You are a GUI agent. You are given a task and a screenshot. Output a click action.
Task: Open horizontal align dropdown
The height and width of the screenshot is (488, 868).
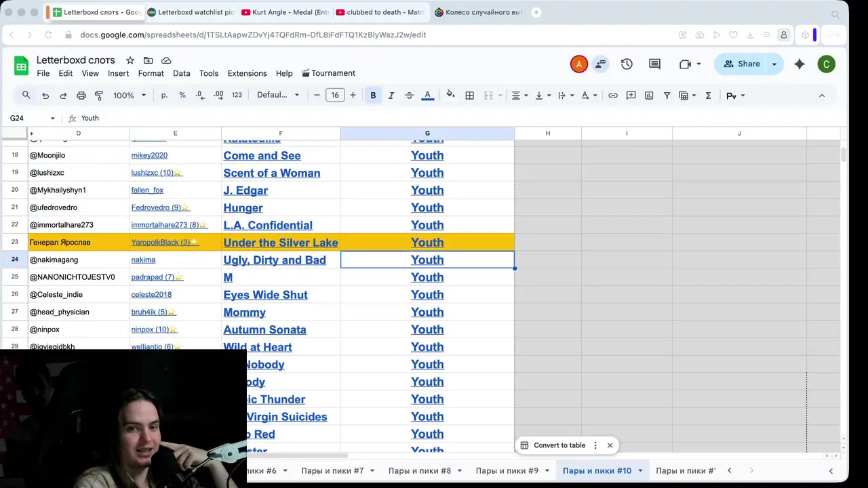(x=520, y=96)
